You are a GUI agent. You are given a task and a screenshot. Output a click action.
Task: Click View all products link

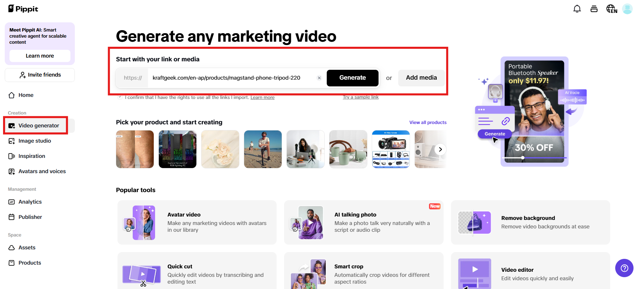[x=428, y=122]
